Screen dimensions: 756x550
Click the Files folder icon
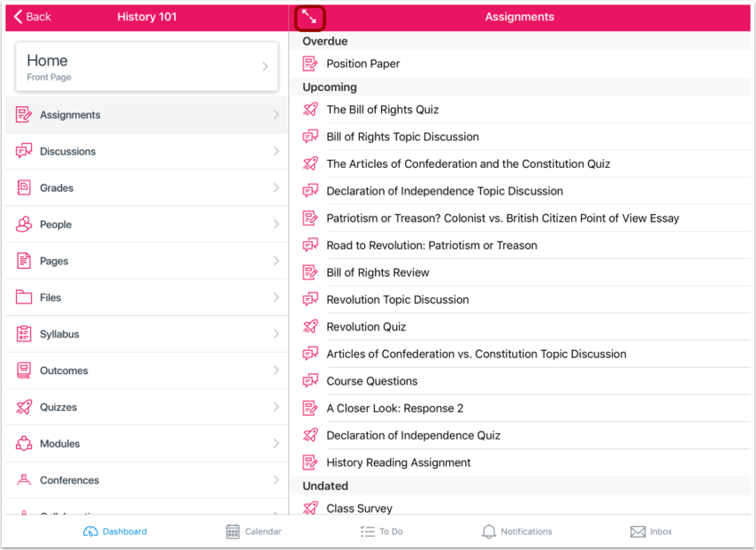[x=24, y=297]
